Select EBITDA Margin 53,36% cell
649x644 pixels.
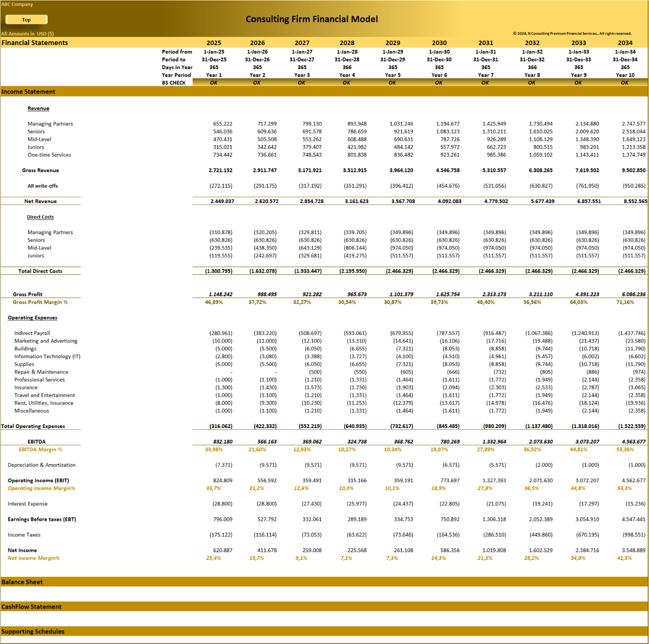click(x=625, y=450)
